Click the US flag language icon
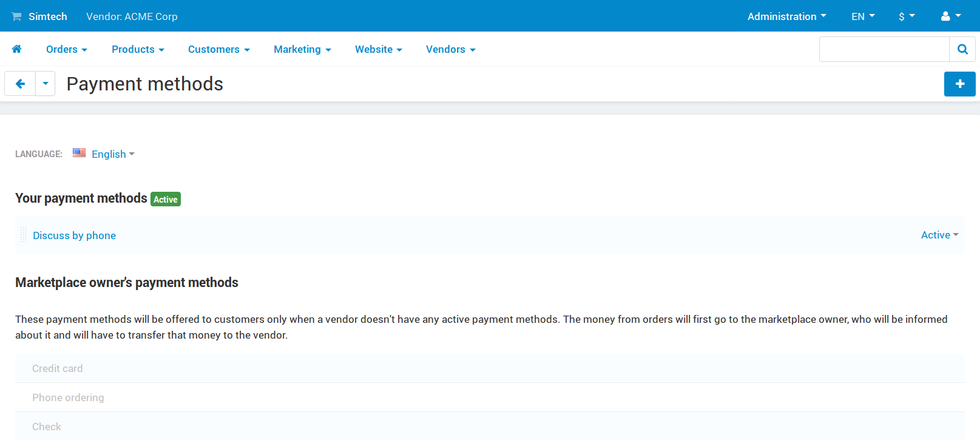Image resolution: width=980 pixels, height=443 pixels. pyautogui.click(x=79, y=153)
